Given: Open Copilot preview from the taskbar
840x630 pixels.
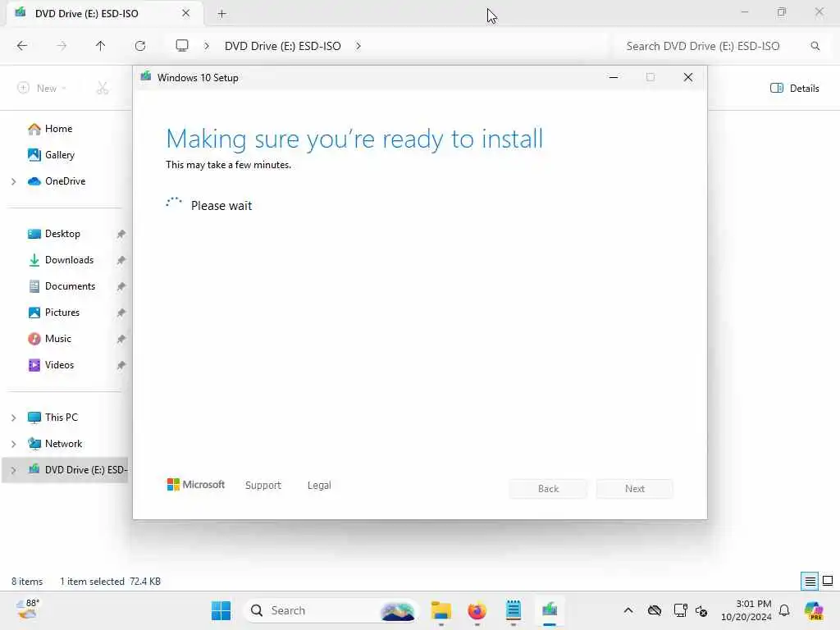Looking at the screenshot, I should click(814, 610).
